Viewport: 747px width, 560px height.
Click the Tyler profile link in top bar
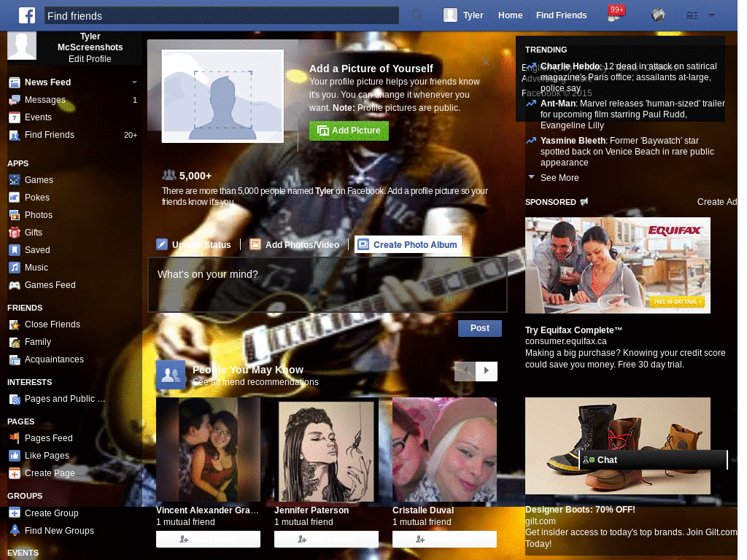(463, 15)
